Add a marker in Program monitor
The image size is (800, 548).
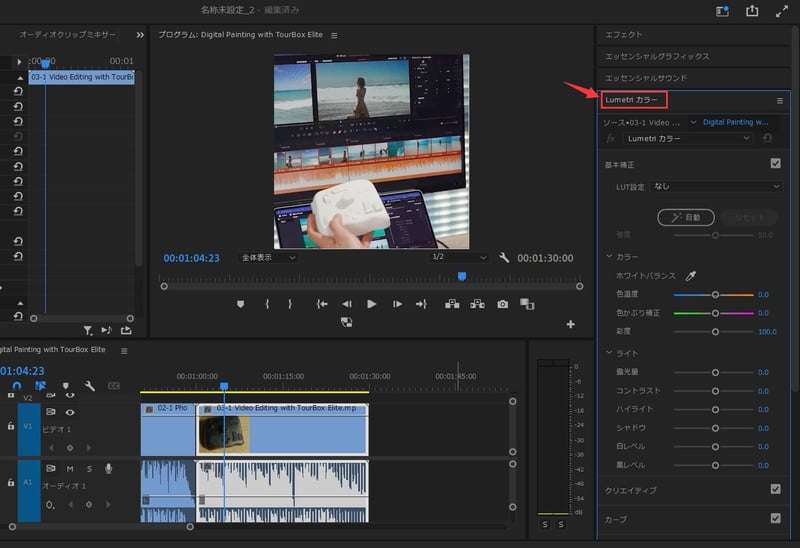(241, 304)
